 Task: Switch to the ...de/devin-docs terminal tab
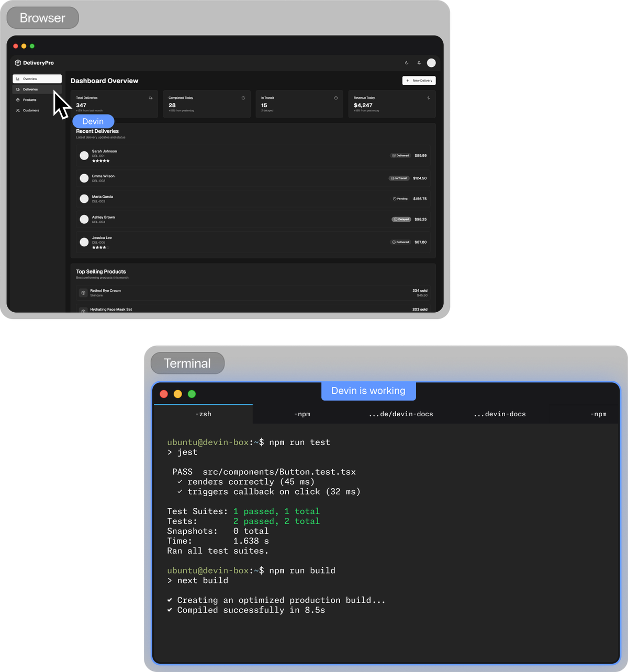tap(401, 414)
